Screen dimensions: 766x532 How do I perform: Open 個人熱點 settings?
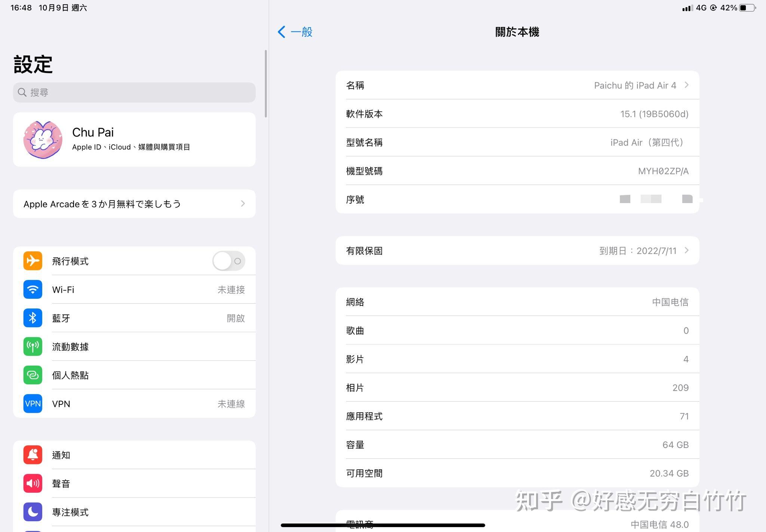[x=134, y=375]
